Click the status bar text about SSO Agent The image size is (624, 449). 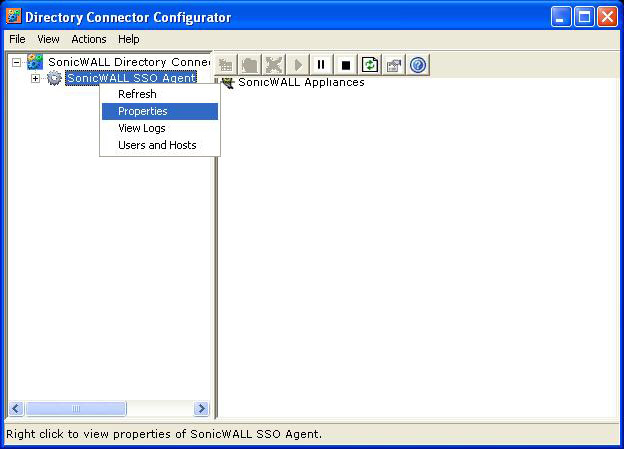click(164, 434)
